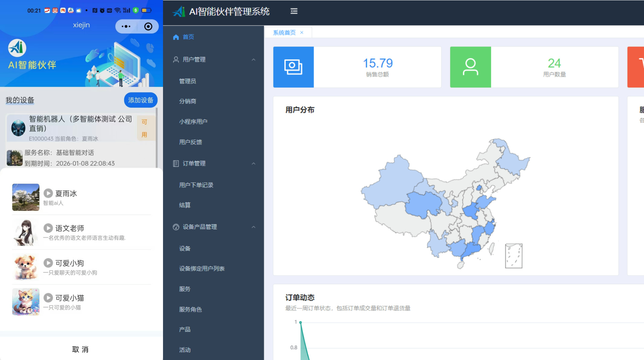The image size is (644, 360).
Task: Select the 夏雨冰 role thumbnail
Action: tap(26, 197)
